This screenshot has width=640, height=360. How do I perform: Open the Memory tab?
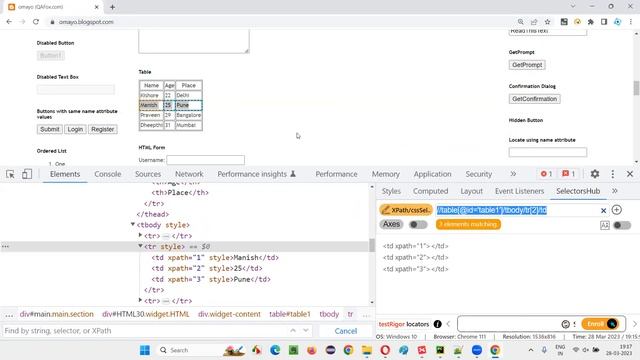pyautogui.click(x=385, y=174)
